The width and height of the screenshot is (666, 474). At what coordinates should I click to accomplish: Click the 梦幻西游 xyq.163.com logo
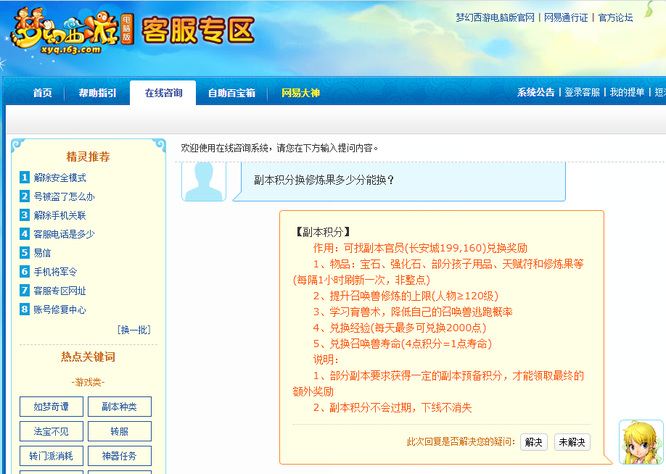71,32
